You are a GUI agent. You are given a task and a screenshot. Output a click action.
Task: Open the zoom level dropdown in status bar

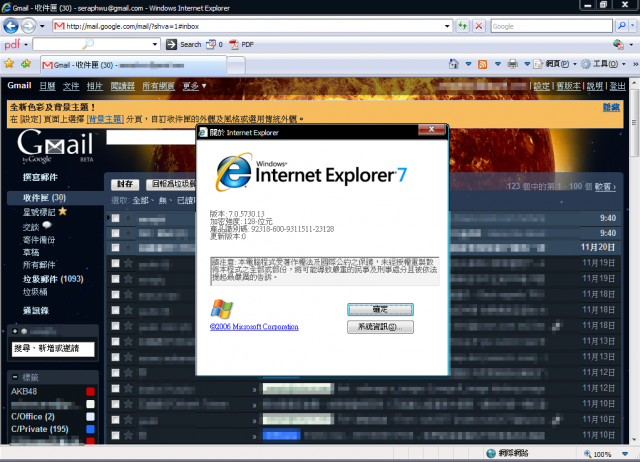click(x=624, y=454)
